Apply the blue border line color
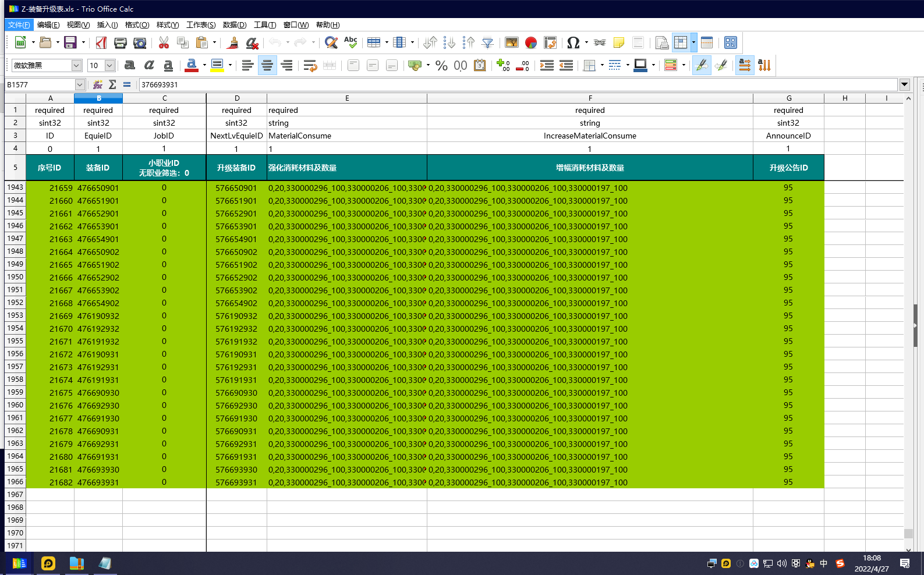 click(x=640, y=65)
